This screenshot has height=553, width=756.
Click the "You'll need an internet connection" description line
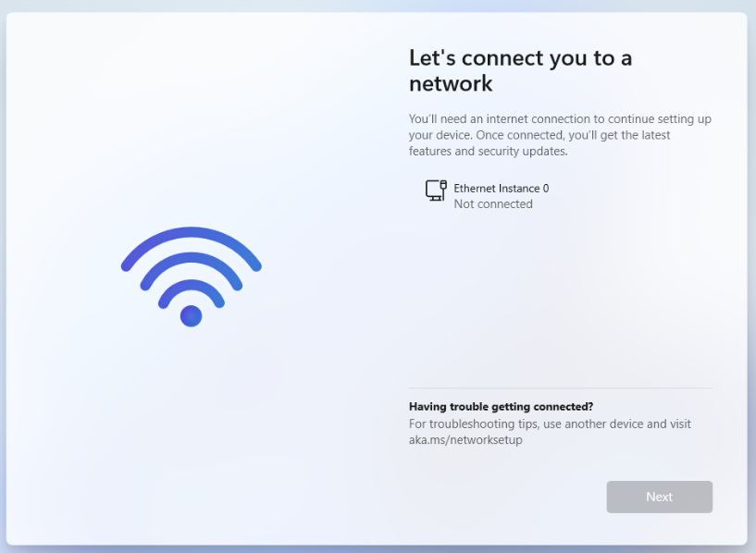pyautogui.click(x=560, y=119)
